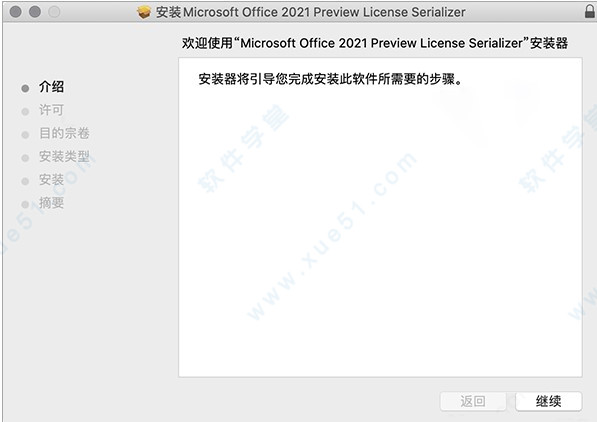Select the 摘要 step in sidebar
The width and height of the screenshot is (597, 422).
[x=51, y=203]
